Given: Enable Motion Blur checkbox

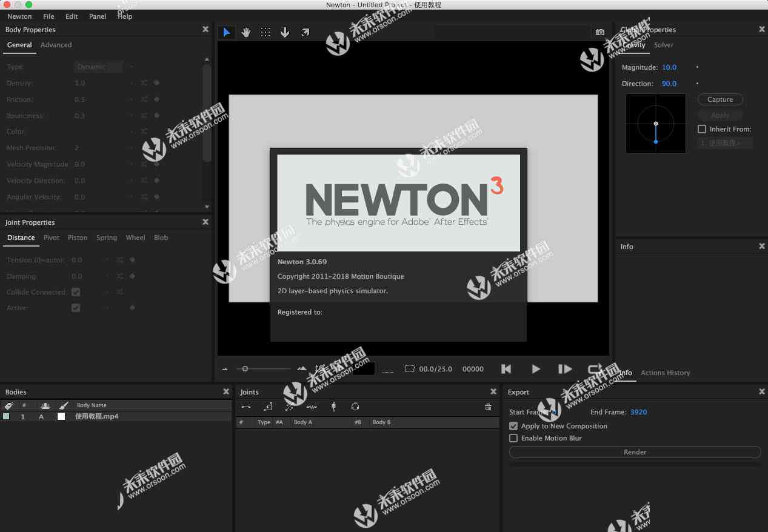Looking at the screenshot, I should [513, 438].
